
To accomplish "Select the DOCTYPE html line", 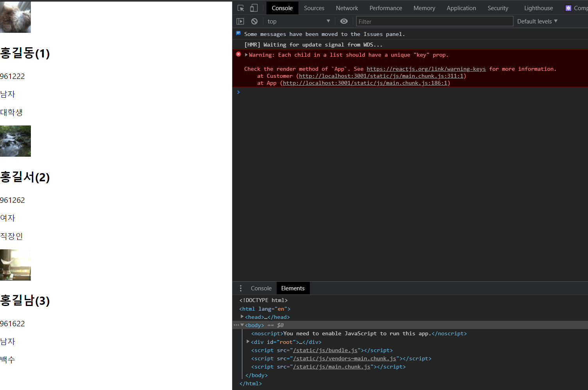I will pos(263,301).
